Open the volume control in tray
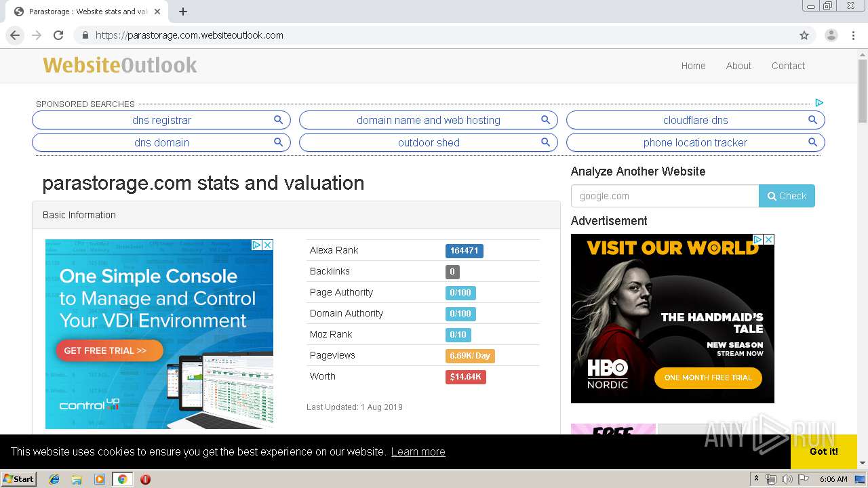Screen dimensions: 868x488 (x=787, y=479)
